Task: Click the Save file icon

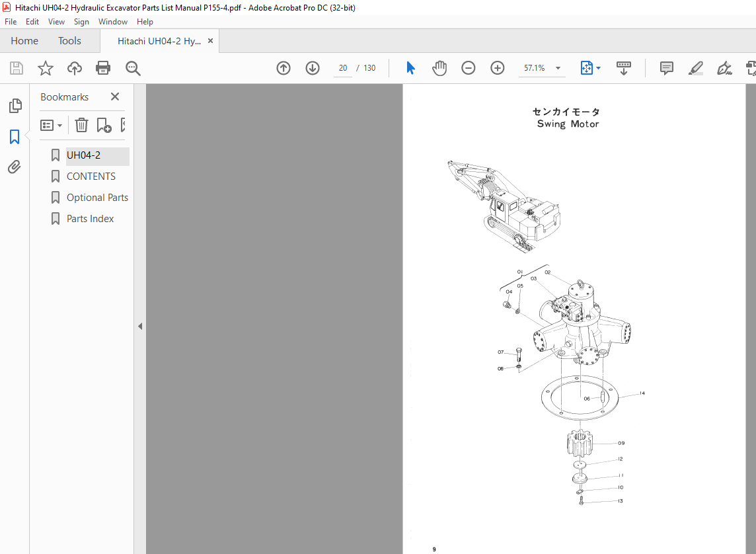Action: (17, 68)
